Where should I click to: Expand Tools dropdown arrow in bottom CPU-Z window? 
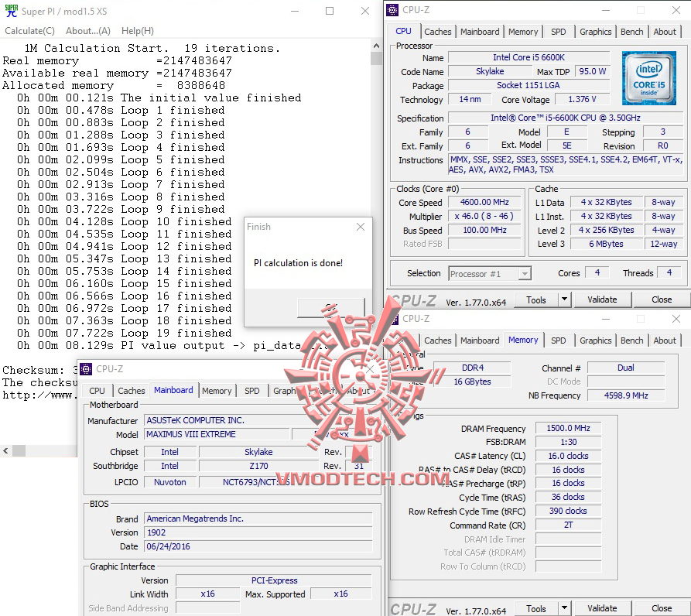click(x=565, y=609)
